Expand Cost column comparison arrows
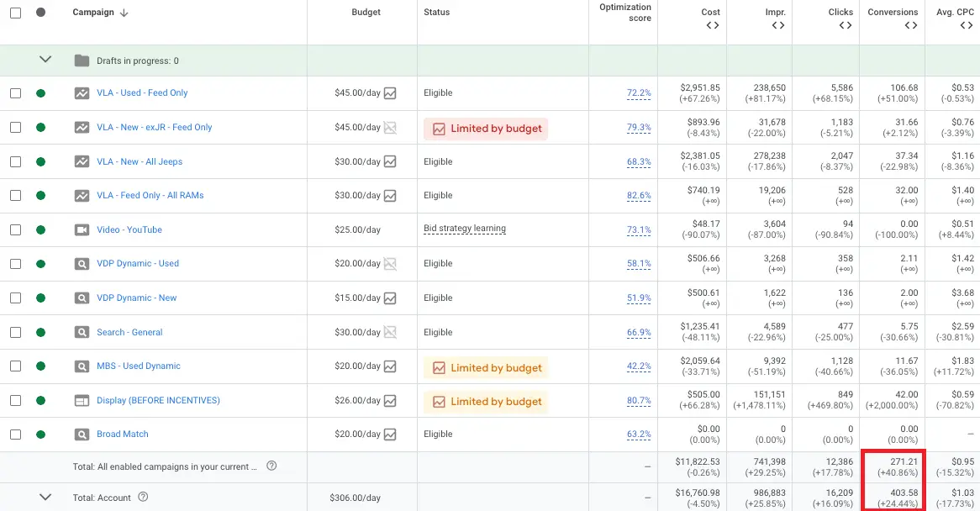 pos(713,25)
